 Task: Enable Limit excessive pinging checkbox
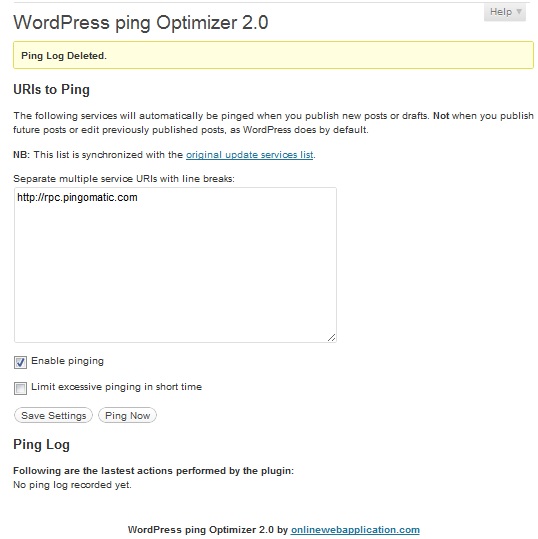pyautogui.click(x=20, y=388)
